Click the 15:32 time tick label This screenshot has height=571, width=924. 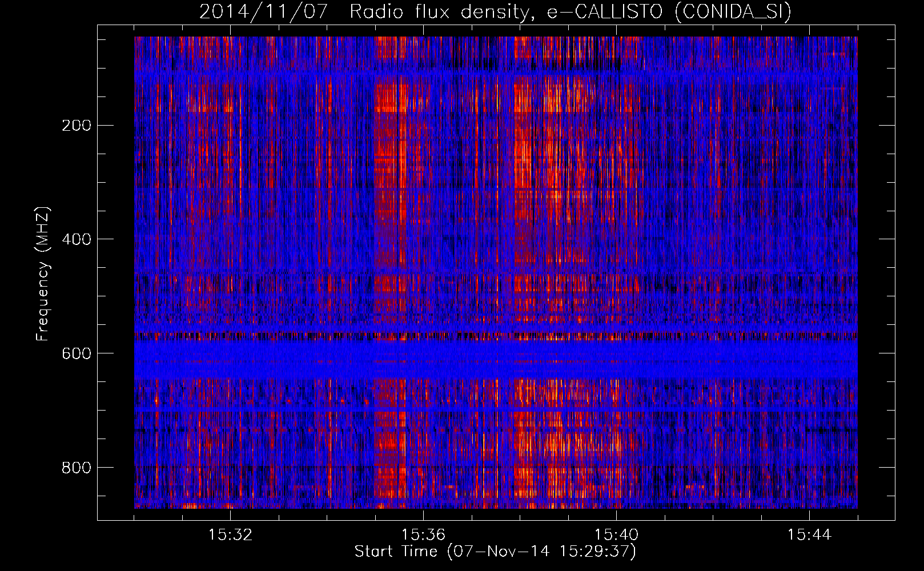[x=231, y=535]
